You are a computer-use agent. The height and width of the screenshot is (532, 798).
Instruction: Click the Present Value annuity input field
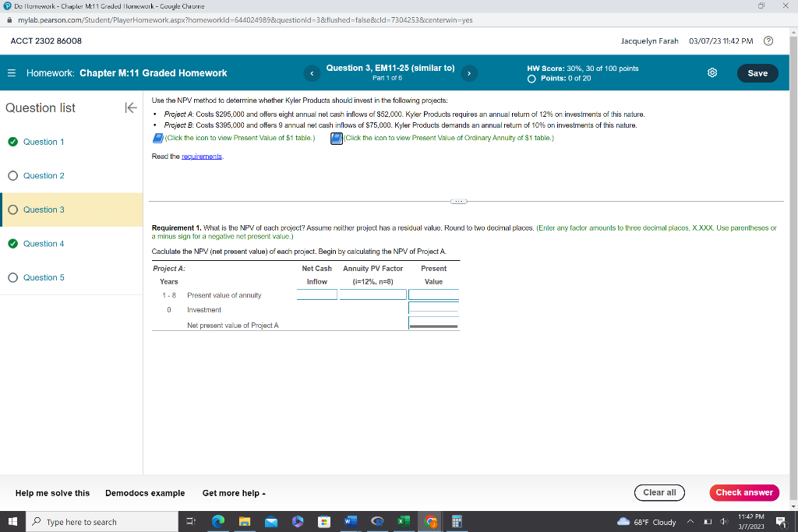[433, 294]
